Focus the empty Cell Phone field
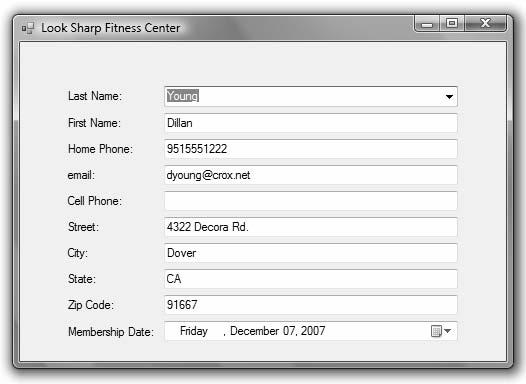 click(x=311, y=201)
